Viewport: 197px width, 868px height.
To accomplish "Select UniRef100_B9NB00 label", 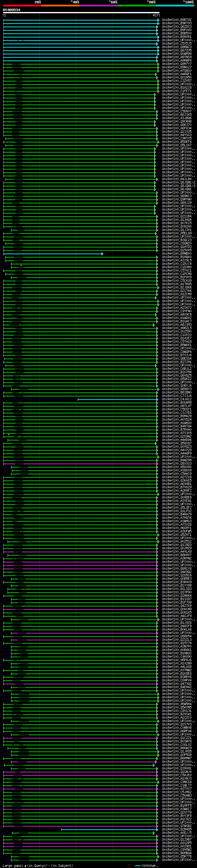I will click(176, 254).
